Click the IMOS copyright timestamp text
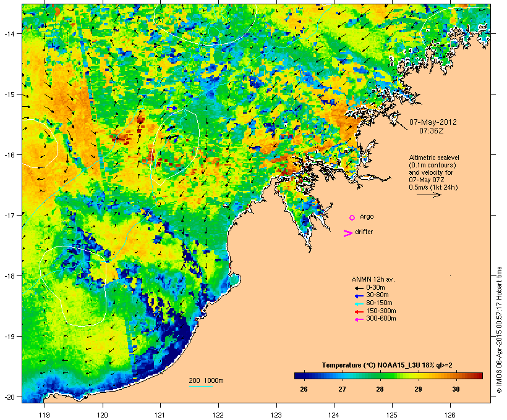This screenshot has width=507, height=420. coord(500,330)
